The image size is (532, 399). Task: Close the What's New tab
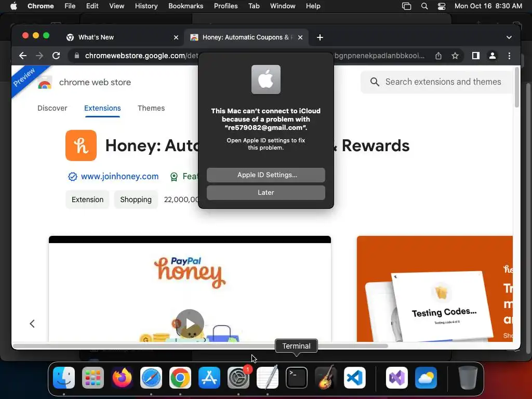(176, 37)
